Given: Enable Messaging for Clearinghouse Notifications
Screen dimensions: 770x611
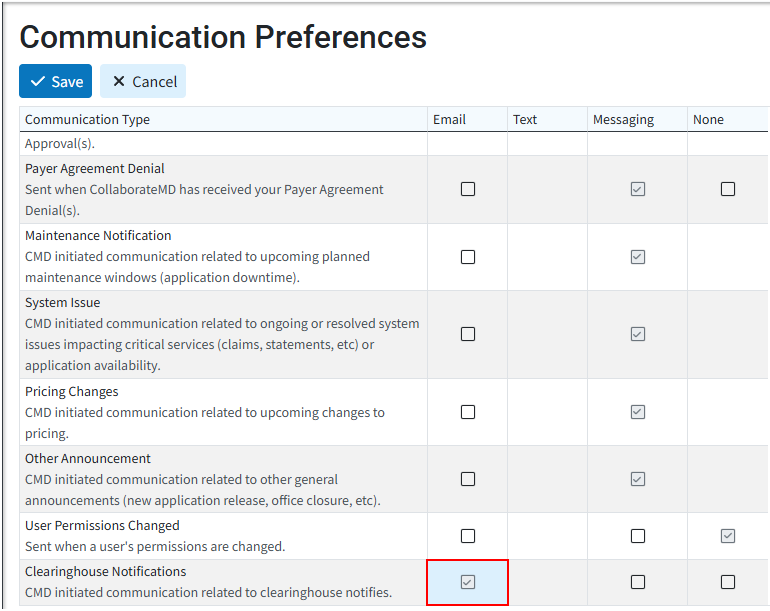Looking at the screenshot, I should (638, 582).
